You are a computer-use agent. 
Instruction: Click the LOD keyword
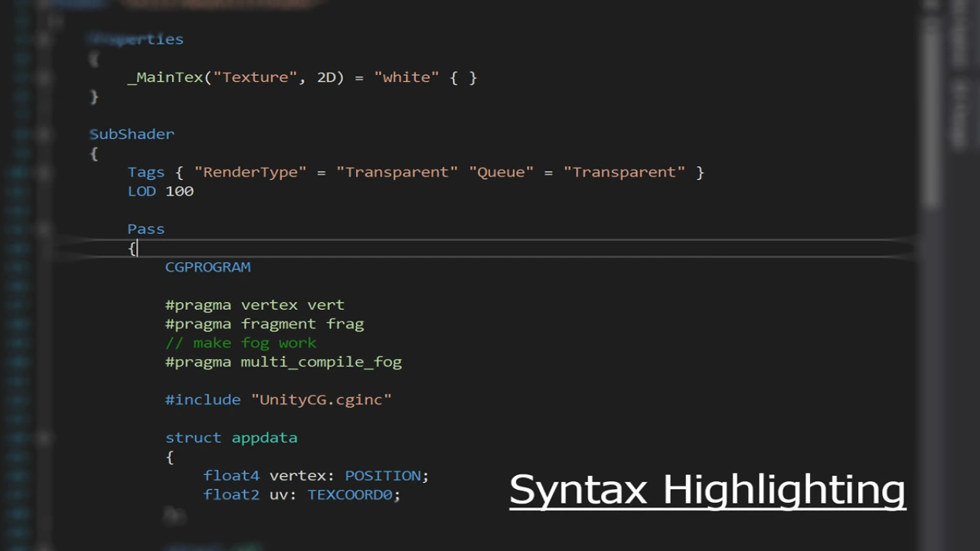point(142,191)
